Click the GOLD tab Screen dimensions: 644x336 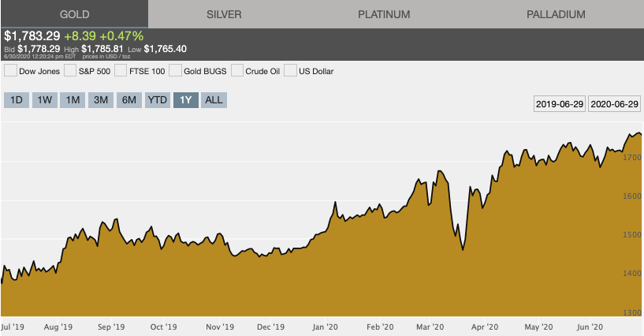coord(75,14)
